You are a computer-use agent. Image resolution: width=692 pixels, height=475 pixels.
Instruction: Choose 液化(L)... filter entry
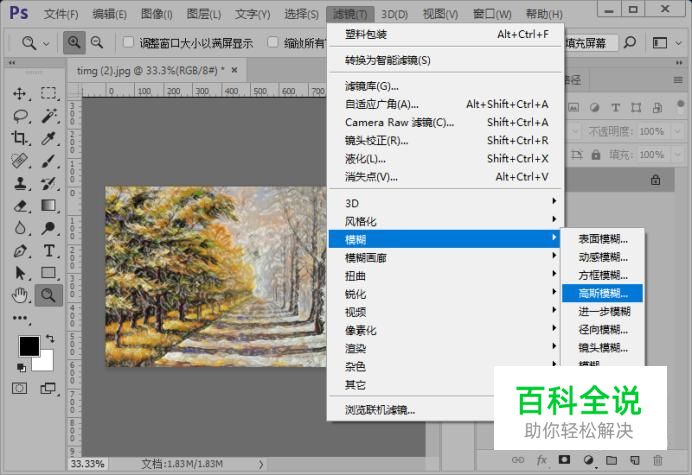coord(445,158)
